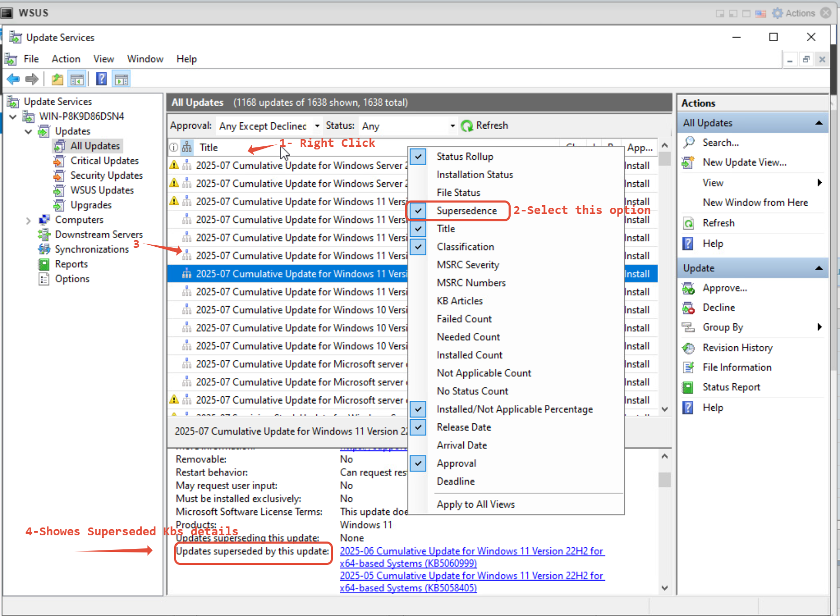Click the information column header icon
The width and height of the screenshot is (840, 616).
pos(174,147)
